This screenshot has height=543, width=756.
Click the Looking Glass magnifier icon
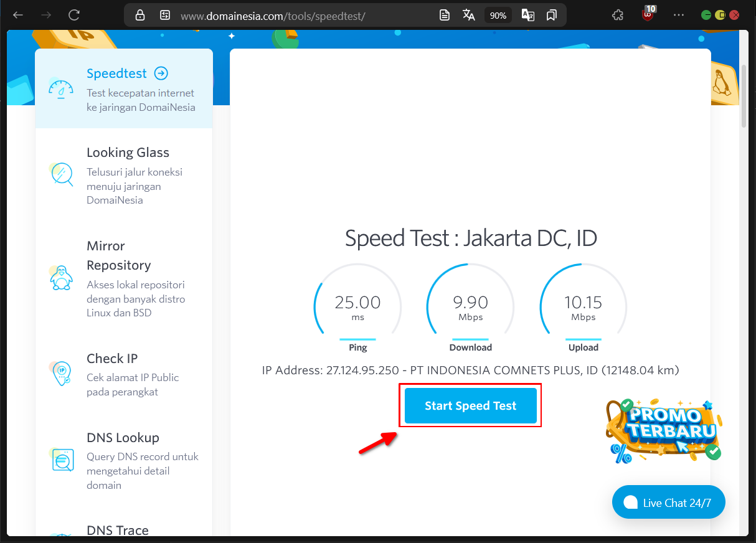61,174
